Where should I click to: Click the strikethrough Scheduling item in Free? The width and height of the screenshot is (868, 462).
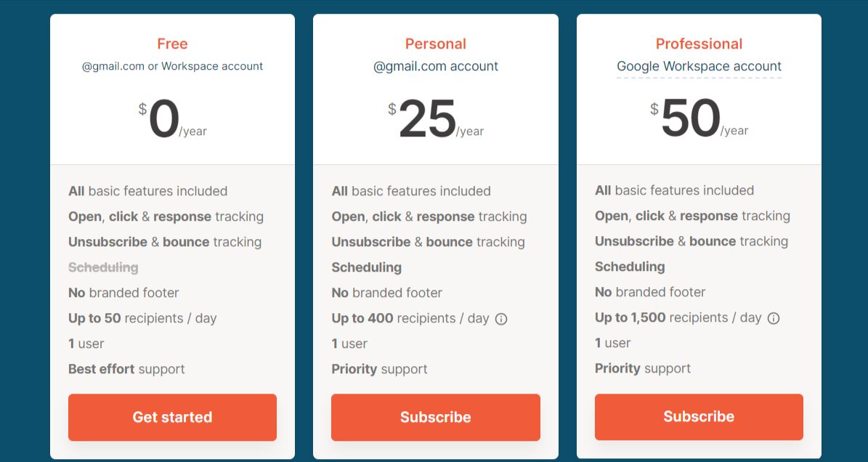point(103,267)
